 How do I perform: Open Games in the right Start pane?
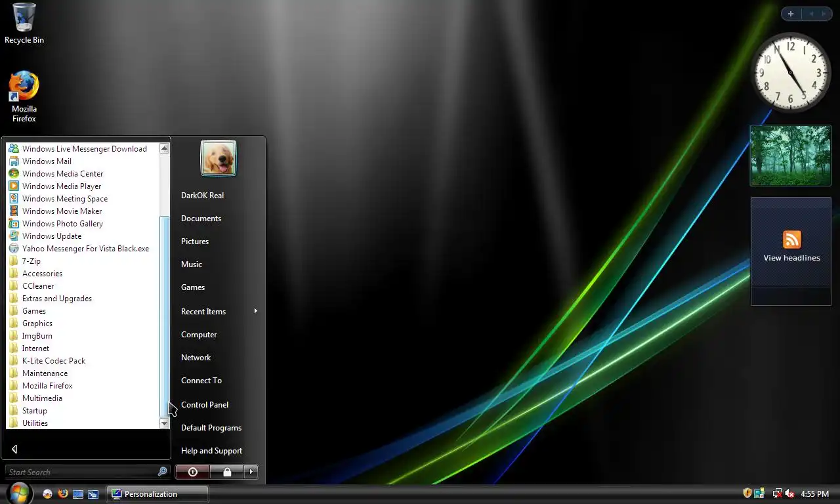[x=193, y=287]
